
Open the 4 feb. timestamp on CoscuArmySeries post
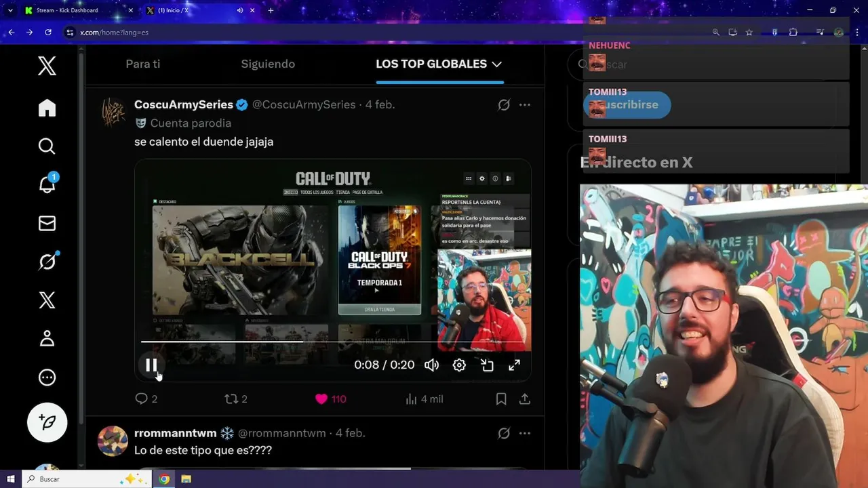coord(380,104)
